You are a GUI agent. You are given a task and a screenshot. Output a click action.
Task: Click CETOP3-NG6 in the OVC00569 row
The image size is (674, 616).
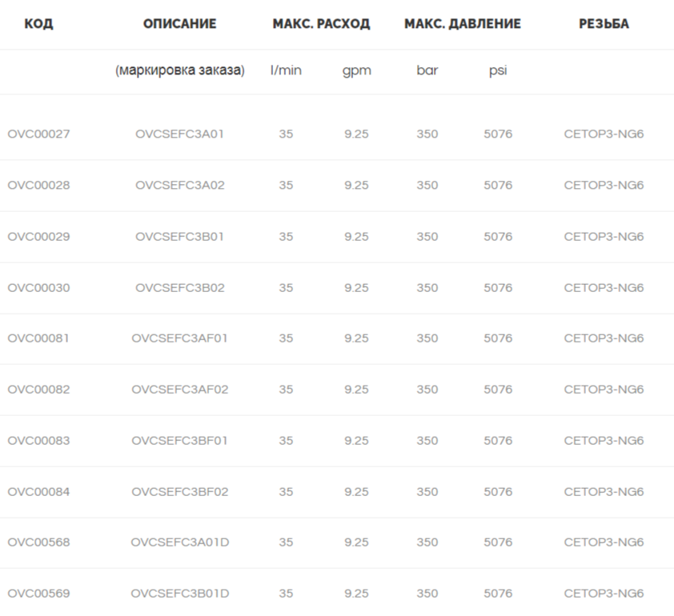click(604, 594)
